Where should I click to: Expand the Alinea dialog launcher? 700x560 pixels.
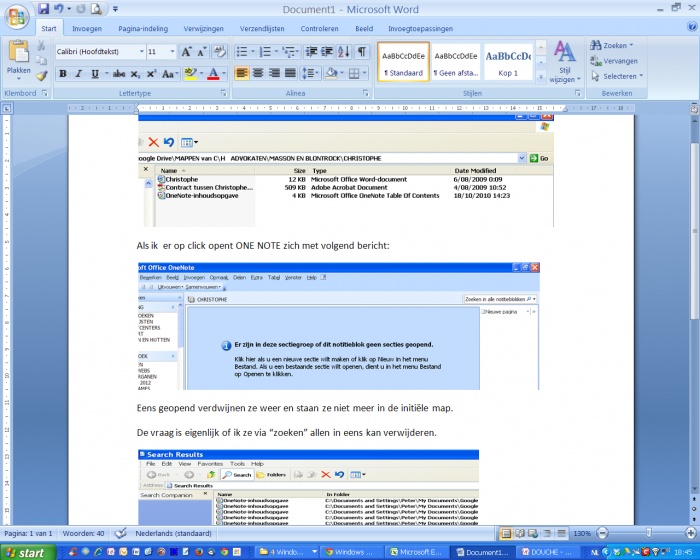coord(366,93)
